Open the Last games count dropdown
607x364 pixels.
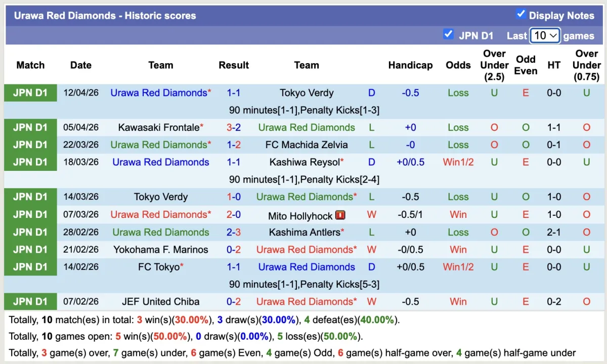pyautogui.click(x=545, y=35)
